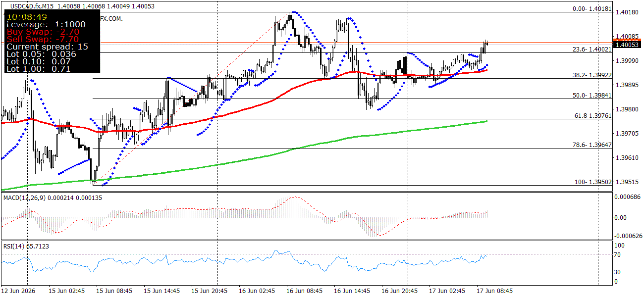
Task: Click the Lot 1.00 value line
Action: pos(38,69)
